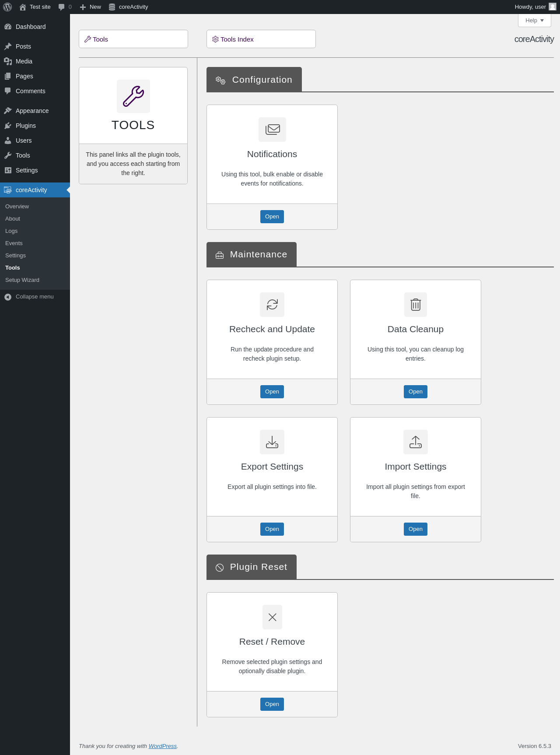Click the Import Settings card title
Screen dimensions: 560x755
pos(416,467)
